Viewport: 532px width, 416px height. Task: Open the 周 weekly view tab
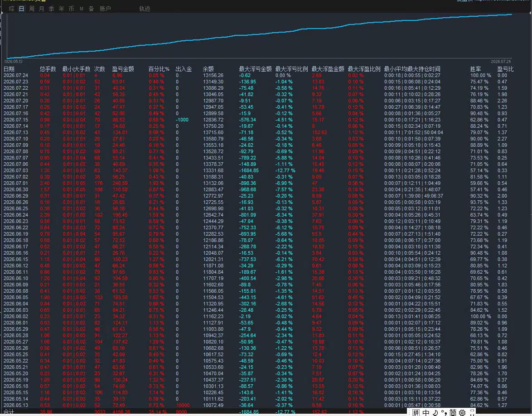coord(32,9)
